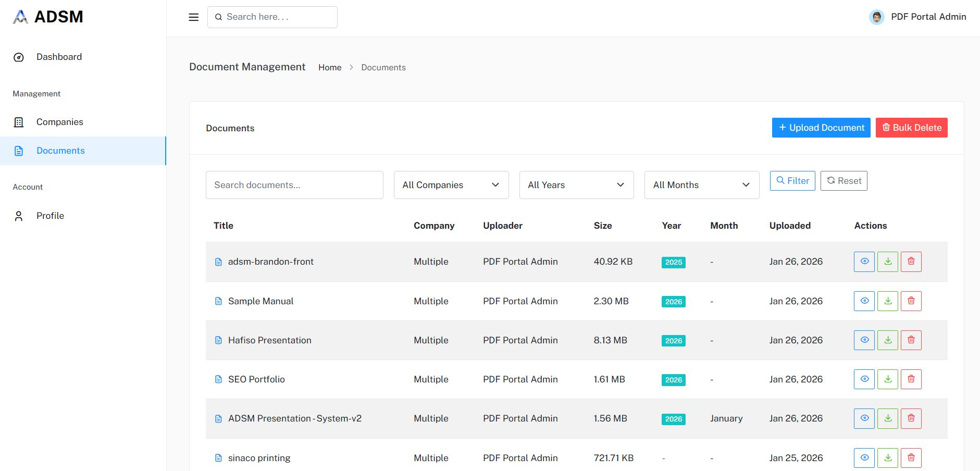Delete the adsm-brandon-front document
The width and height of the screenshot is (980, 471).
point(911,262)
